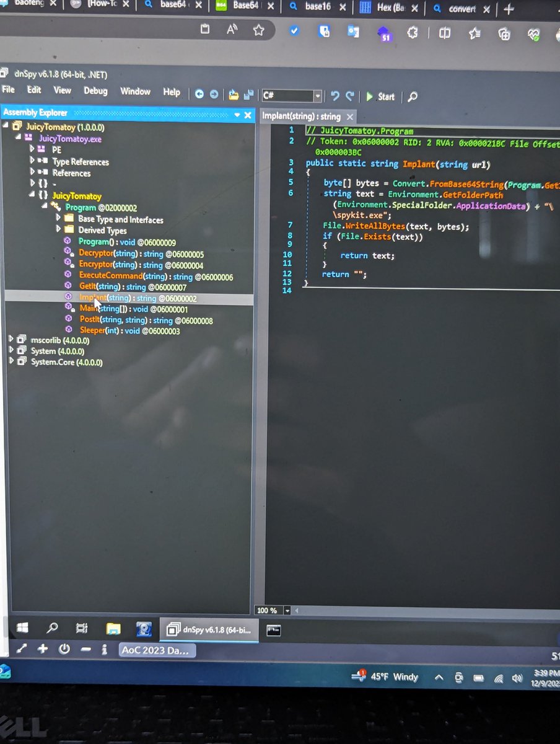
Task: Open File Explorer from the taskbar
Action: click(x=113, y=630)
